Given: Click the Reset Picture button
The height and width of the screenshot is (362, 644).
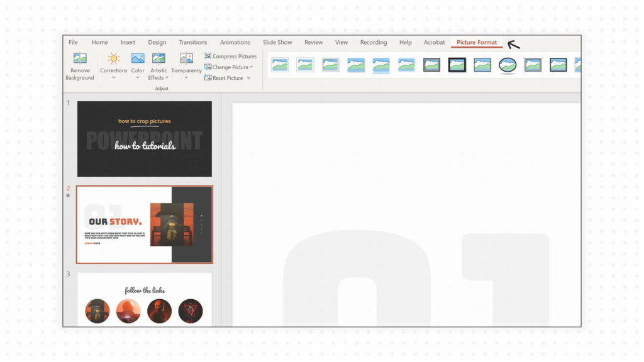Looking at the screenshot, I should [224, 77].
